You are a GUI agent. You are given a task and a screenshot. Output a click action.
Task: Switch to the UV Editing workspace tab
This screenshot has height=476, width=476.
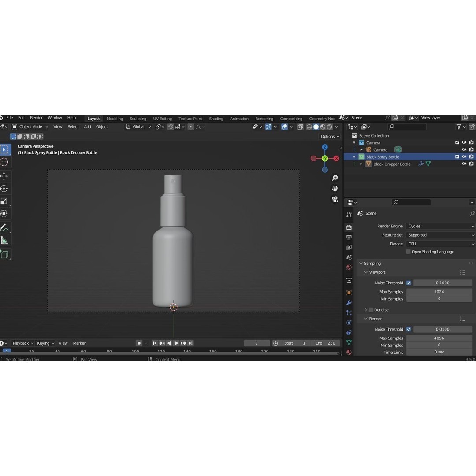tap(162, 119)
